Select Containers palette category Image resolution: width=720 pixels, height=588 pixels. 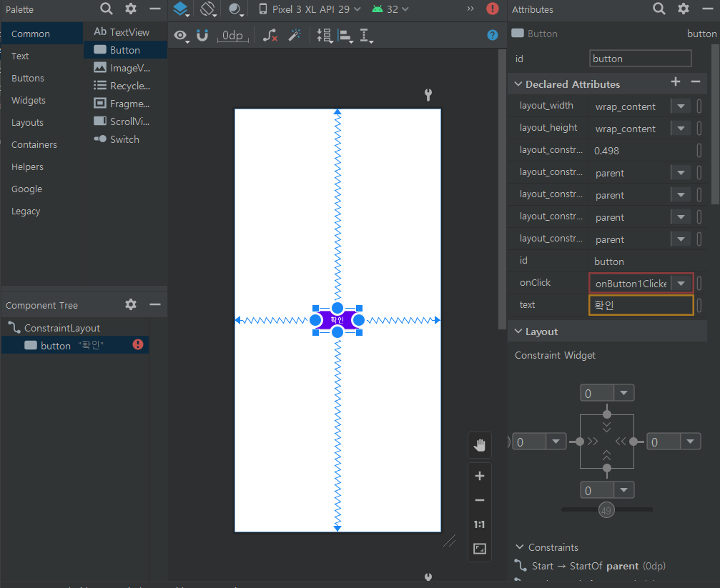click(x=41, y=144)
